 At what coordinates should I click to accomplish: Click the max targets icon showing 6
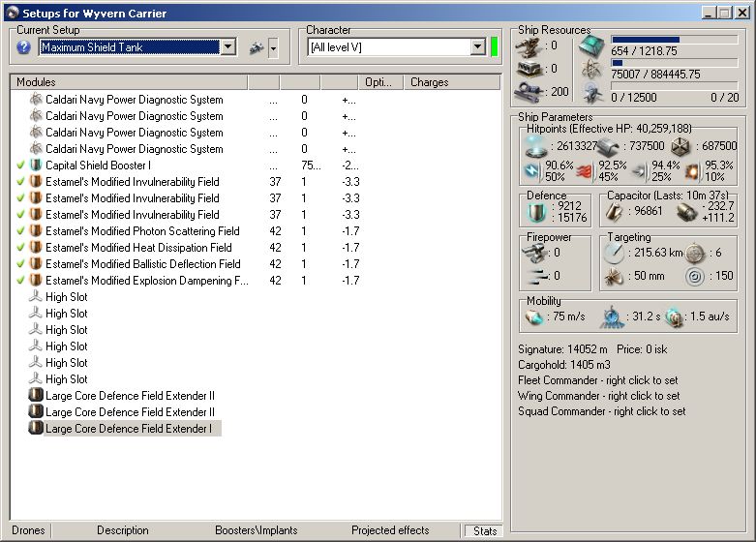[695, 254]
